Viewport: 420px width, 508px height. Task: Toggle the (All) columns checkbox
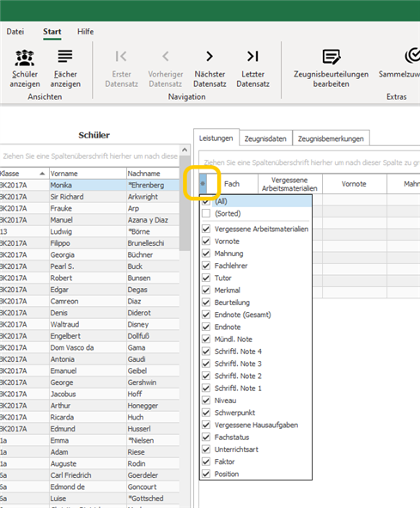pyautogui.click(x=206, y=201)
